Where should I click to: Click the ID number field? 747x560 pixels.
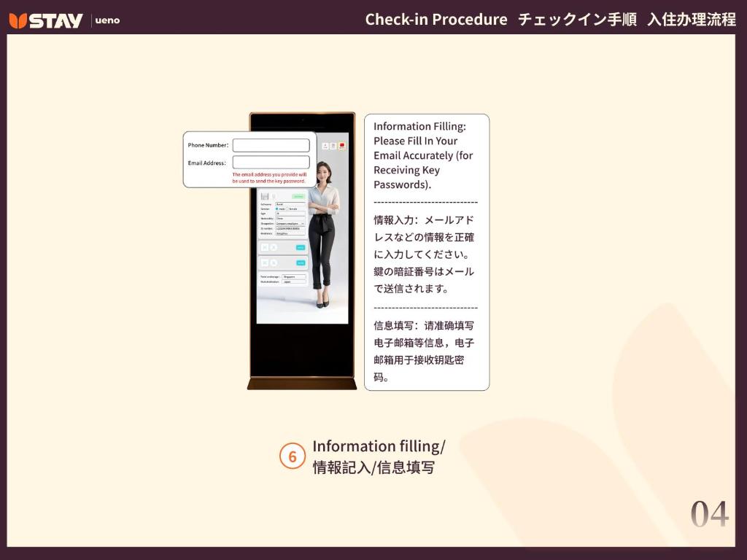tap(290, 228)
